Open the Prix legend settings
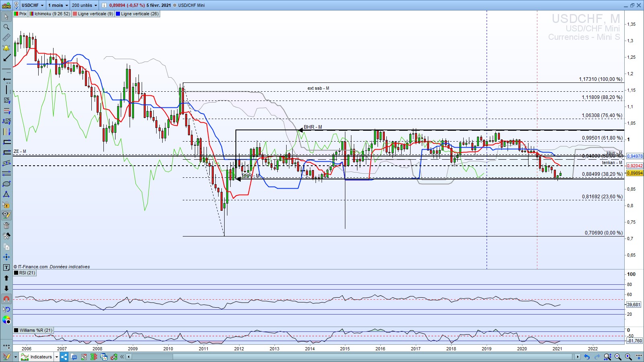Viewport: 644px width, 362px height. 21,14
